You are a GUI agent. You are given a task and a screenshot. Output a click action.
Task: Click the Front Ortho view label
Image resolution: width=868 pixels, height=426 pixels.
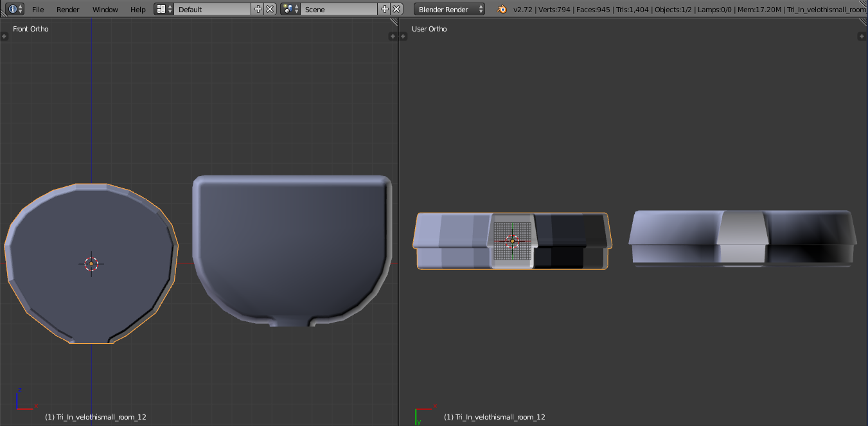31,29
